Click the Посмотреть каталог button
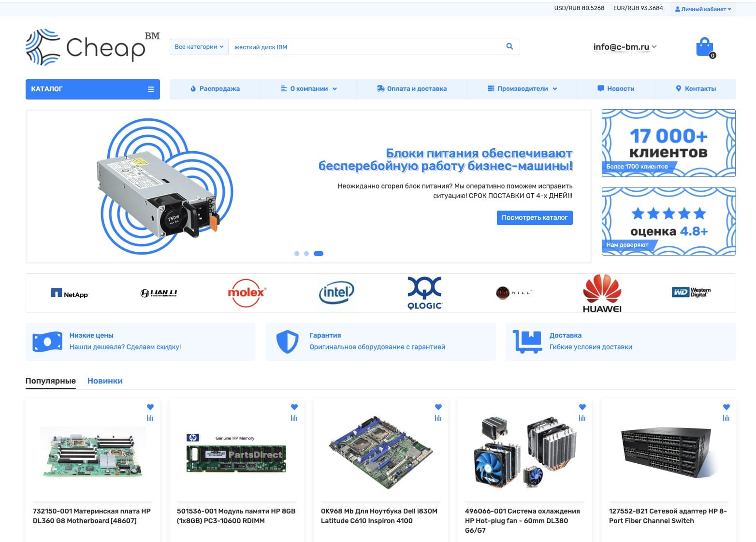Image resolution: width=756 pixels, height=542 pixels. tap(535, 218)
